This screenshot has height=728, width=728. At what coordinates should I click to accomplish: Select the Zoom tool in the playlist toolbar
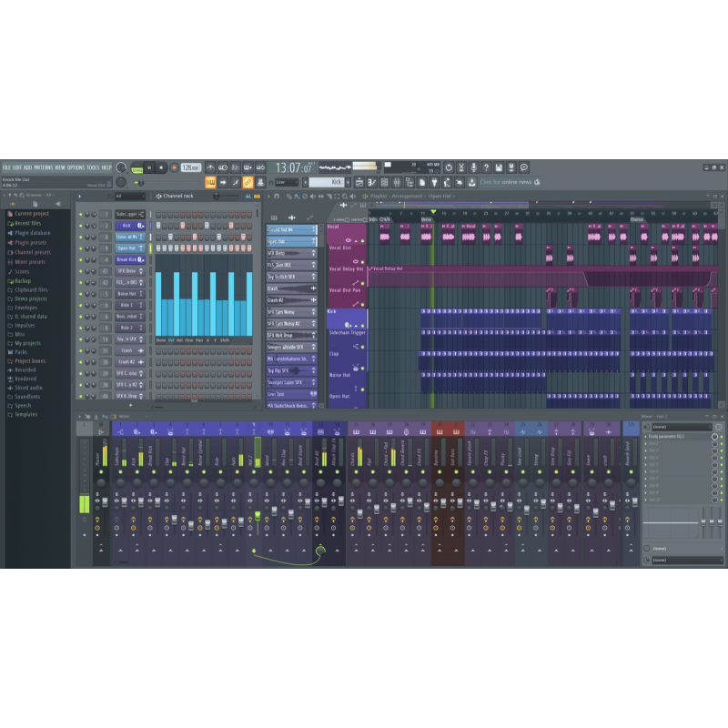tap(344, 197)
